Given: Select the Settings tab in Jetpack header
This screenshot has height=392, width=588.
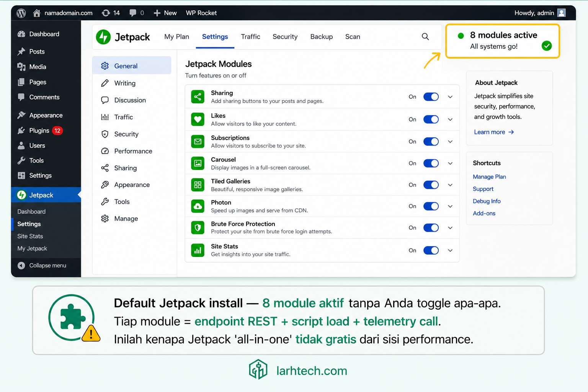Looking at the screenshot, I should [x=215, y=37].
